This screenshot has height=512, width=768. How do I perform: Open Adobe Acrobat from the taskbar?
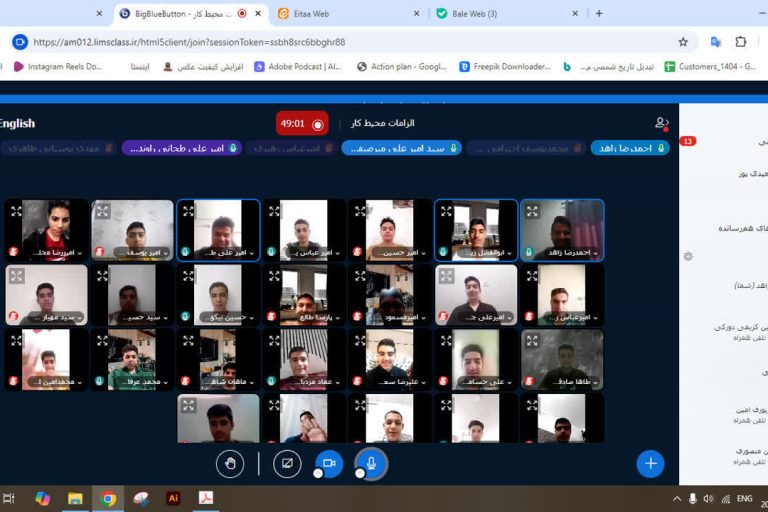(206, 499)
